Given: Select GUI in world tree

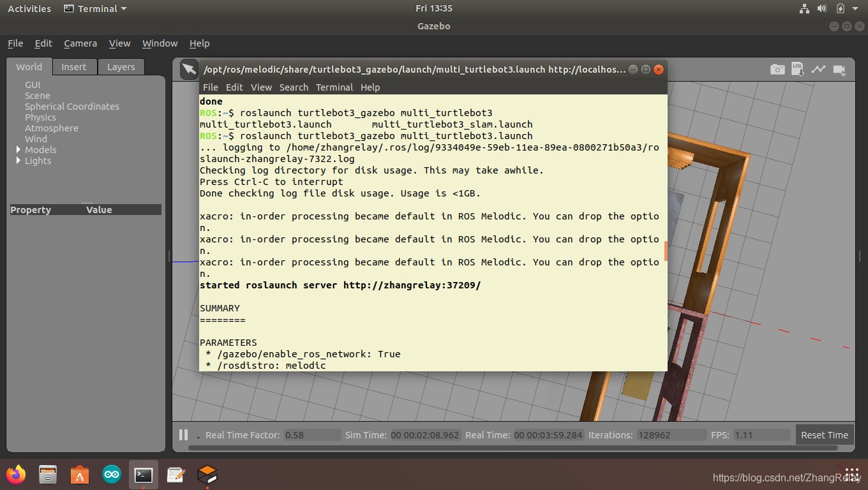Looking at the screenshot, I should 33,85.
